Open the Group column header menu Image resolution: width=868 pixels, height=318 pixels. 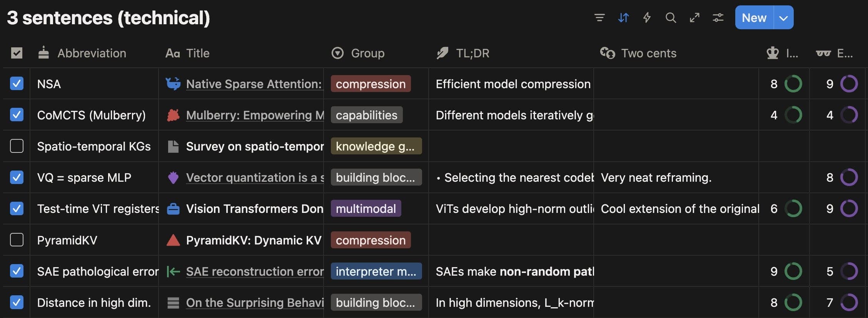[367, 53]
